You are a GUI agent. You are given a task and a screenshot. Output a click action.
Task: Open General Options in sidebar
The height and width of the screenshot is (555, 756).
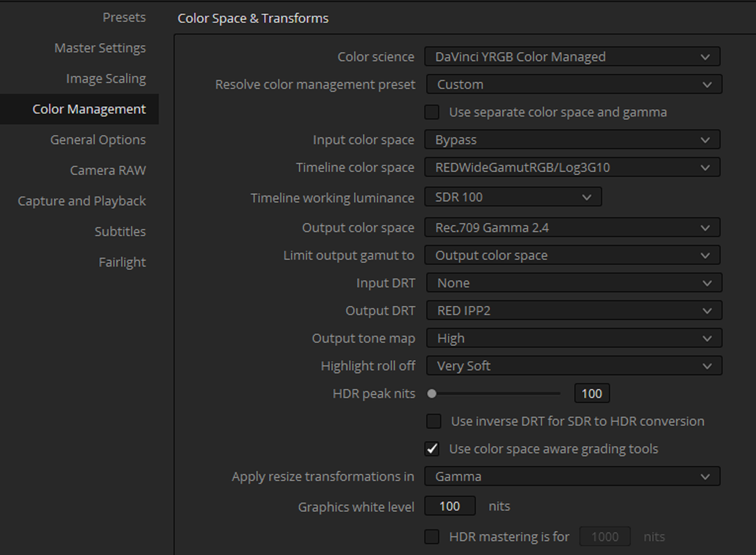98,140
